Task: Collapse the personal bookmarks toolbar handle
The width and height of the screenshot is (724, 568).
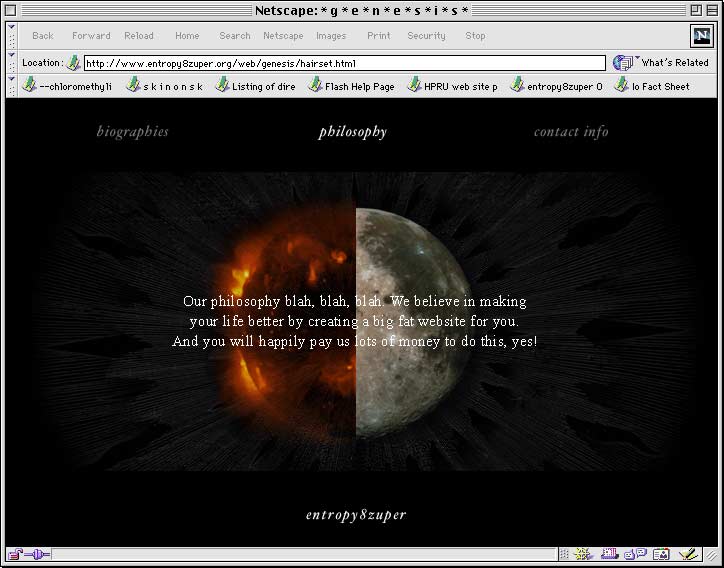Action: coord(11,86)
